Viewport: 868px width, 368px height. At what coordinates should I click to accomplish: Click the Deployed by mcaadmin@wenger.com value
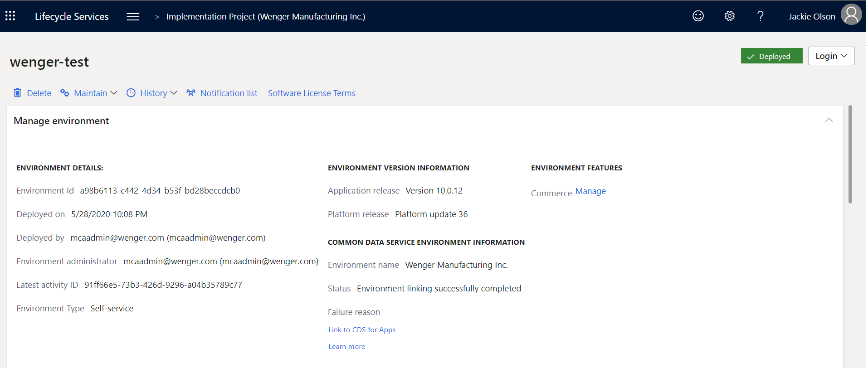click(x=168, y=238)
